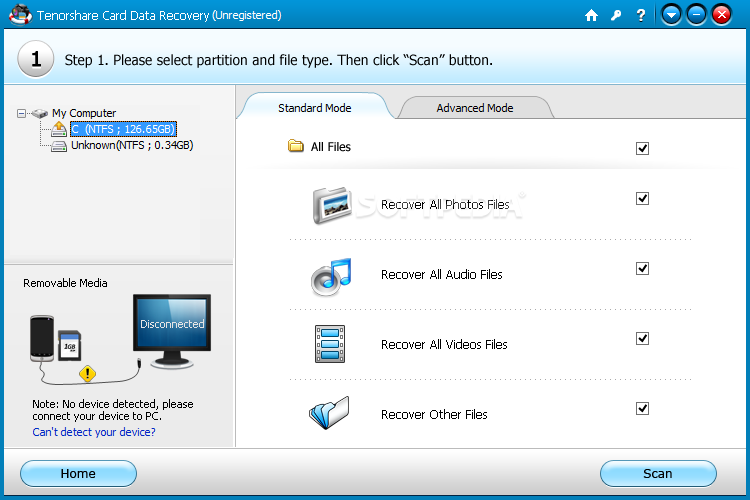
Task: Click the Unknown partition disk icon
Action: coord(59,146)
